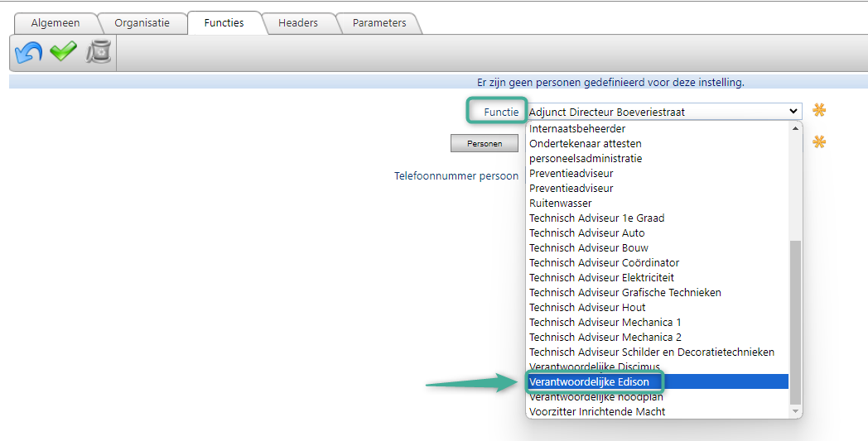Screen dimensions: 868x441
Task: Click the trash bin delete icon
Action: pos(99,53)
